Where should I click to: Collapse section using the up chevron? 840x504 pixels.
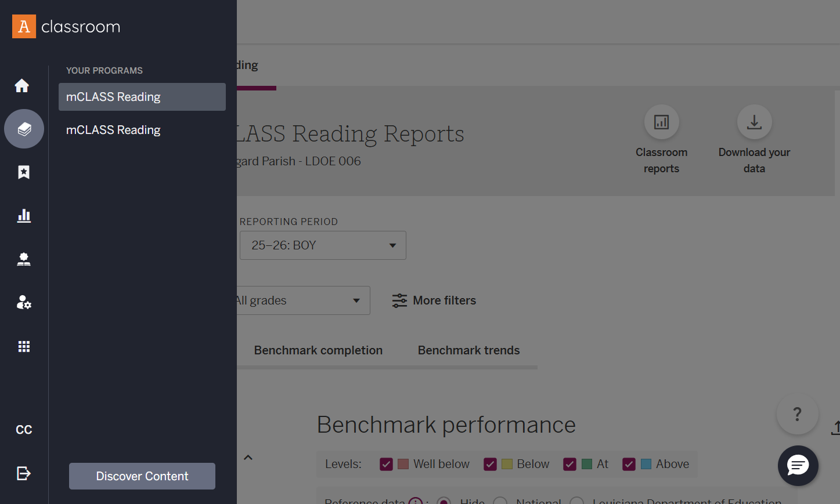point(248,458)
